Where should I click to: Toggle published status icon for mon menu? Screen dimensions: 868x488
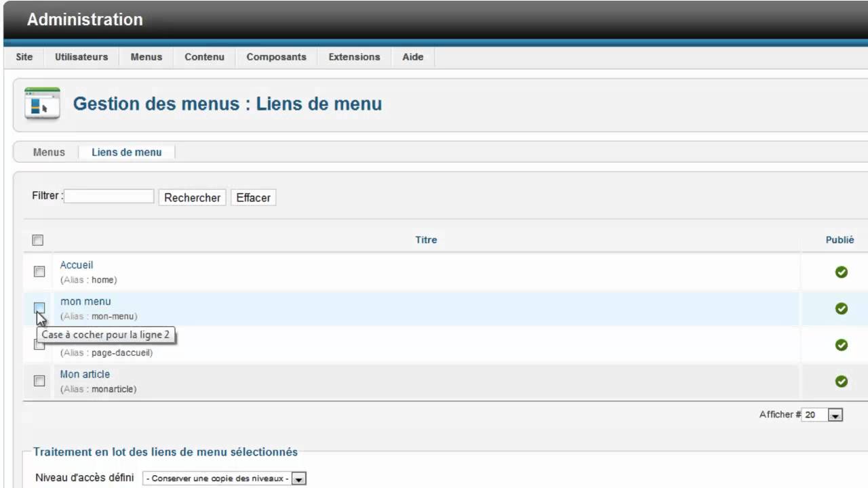842,308
